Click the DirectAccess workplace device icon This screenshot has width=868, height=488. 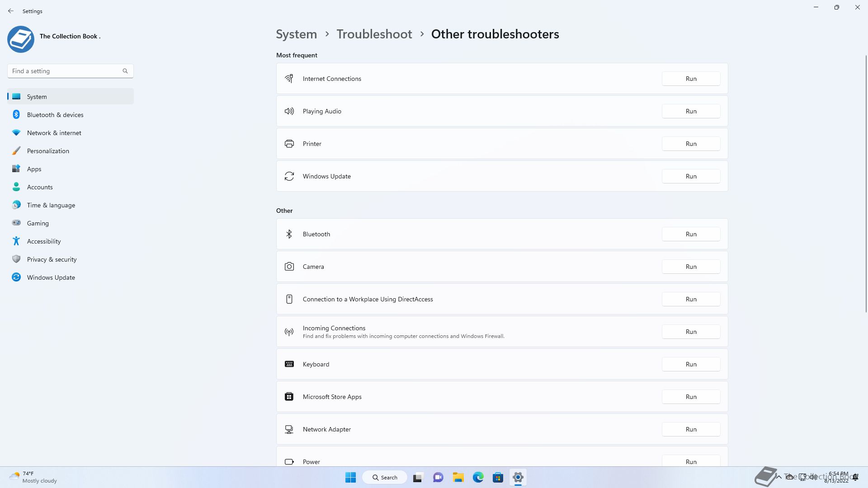289,299
